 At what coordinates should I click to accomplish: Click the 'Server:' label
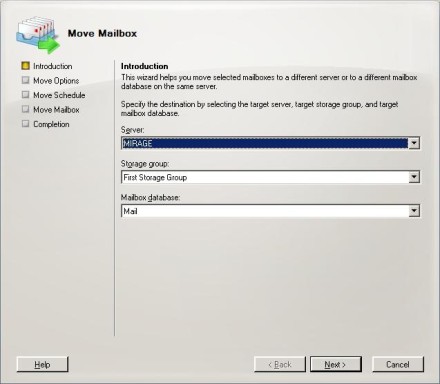133,130
